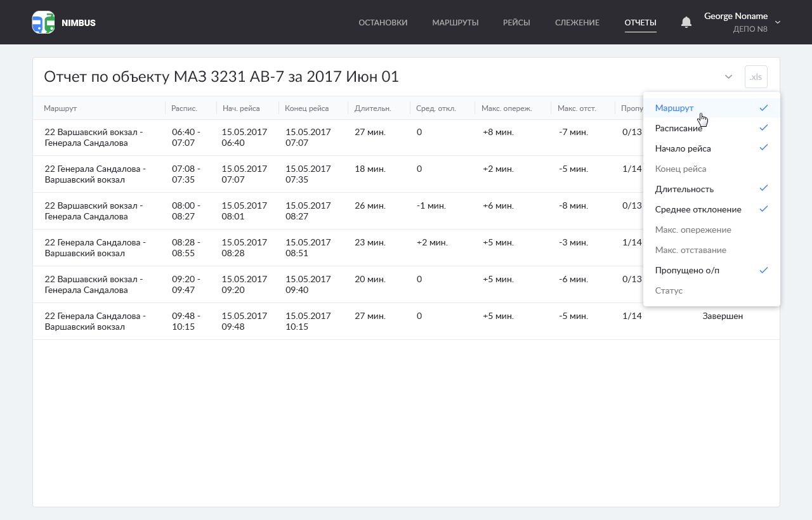Export the report using the .xls icon
The image size is (812, 520).
(756, 77)
